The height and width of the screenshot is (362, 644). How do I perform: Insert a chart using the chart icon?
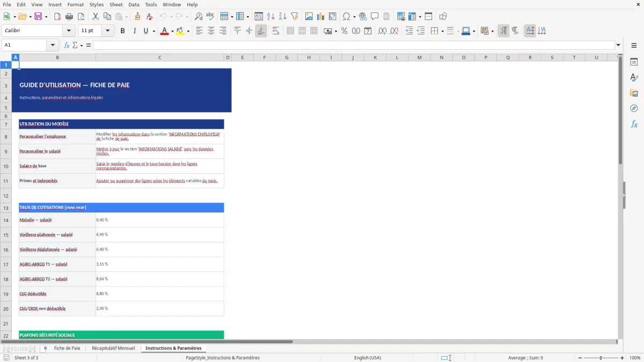(320, 16)
